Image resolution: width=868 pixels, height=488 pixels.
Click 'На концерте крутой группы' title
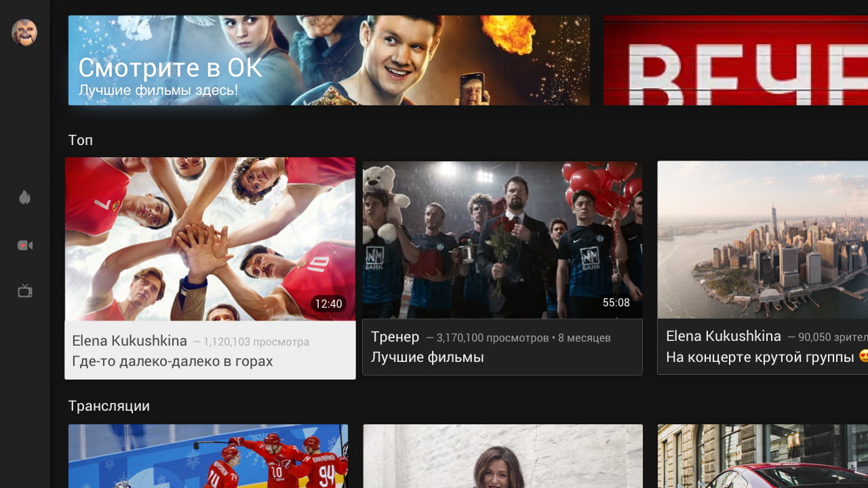click(759, 357)
